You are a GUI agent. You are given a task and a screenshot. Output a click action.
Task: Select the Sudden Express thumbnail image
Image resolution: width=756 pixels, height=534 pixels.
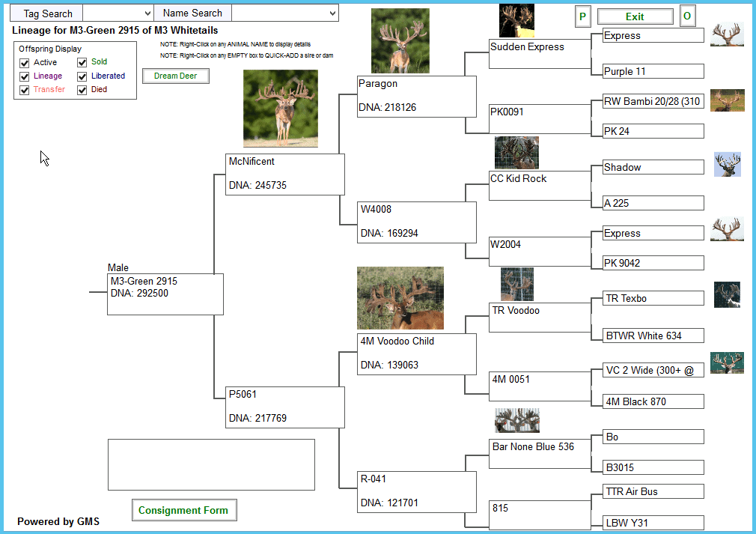click(516, 20)
